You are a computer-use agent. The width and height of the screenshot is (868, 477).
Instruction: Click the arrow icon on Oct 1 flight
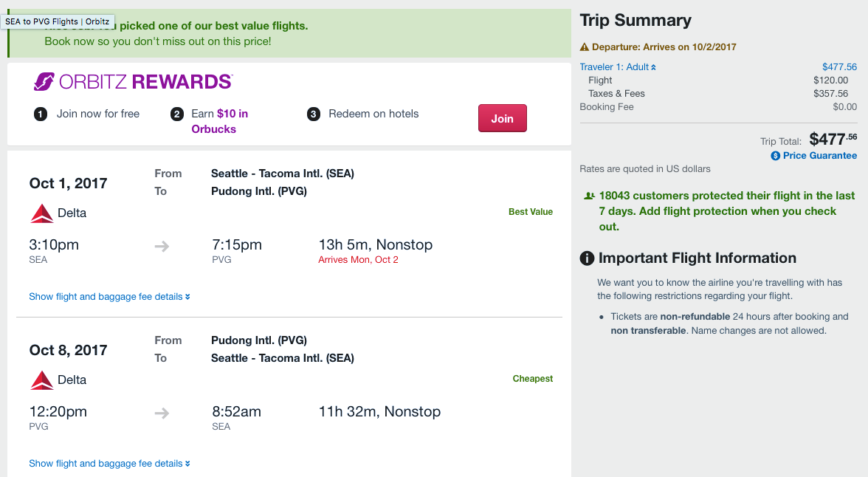click(x=162, y=246)
